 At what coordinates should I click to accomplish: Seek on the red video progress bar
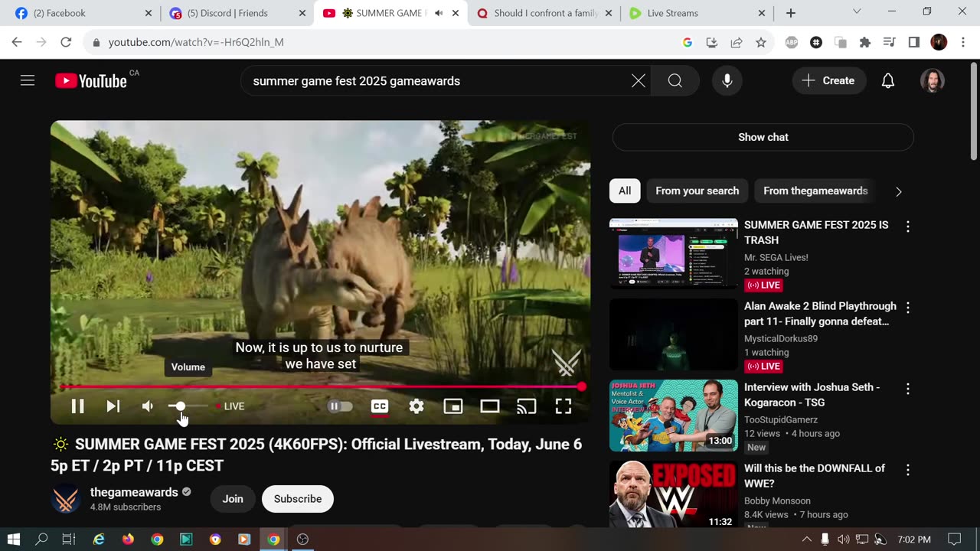(321, 386)
